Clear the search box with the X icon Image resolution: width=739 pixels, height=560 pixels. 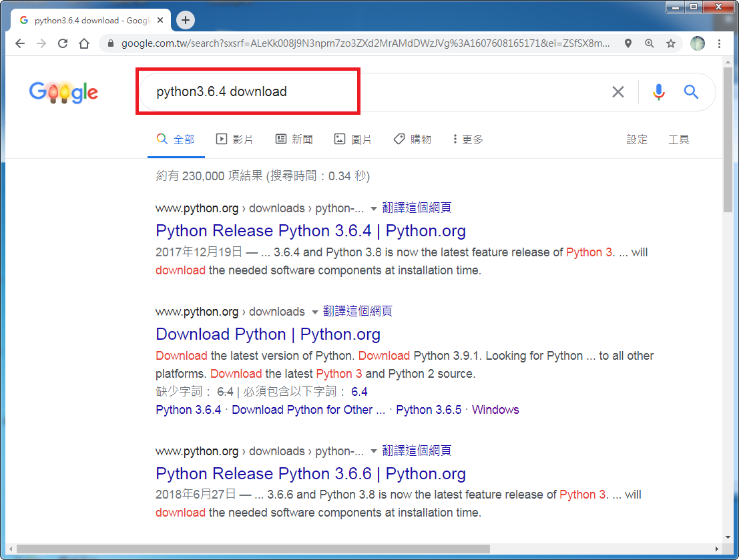[618, 91]
